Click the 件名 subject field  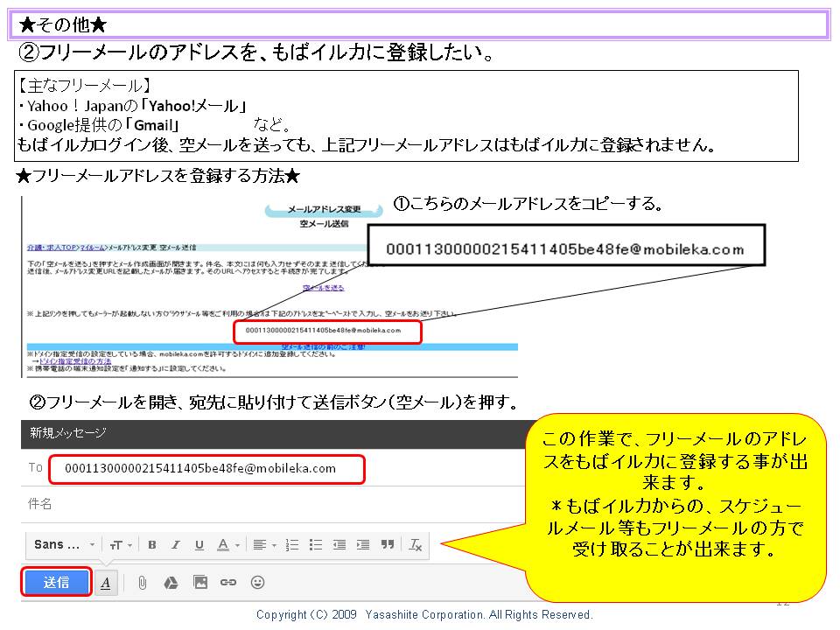click(x=262, y=504)
